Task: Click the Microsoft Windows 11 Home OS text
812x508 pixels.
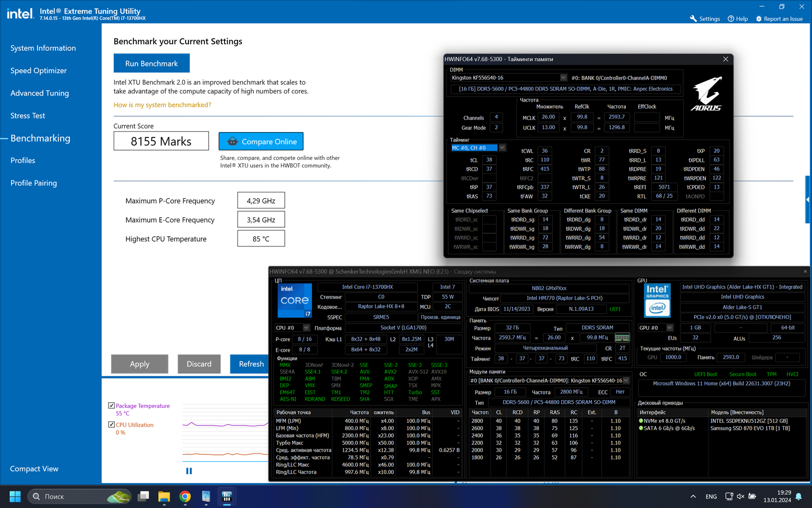Action: [721, 384]
